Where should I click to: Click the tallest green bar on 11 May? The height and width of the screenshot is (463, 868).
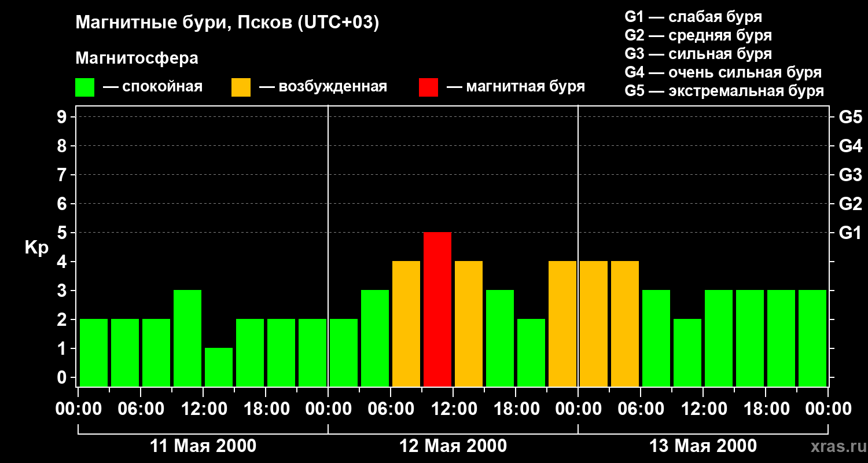tap(187, 338)
